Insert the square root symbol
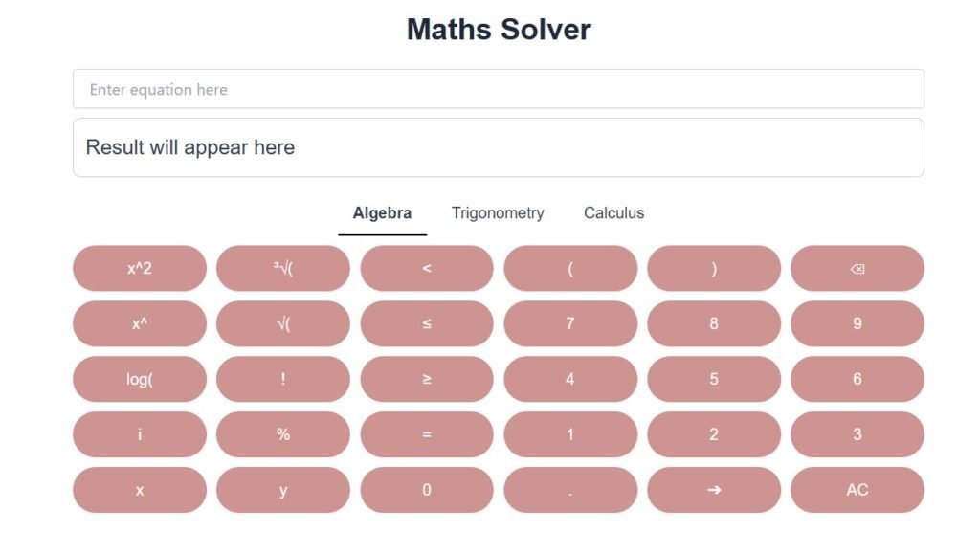The image size is (980, 554). coord(282,323)
